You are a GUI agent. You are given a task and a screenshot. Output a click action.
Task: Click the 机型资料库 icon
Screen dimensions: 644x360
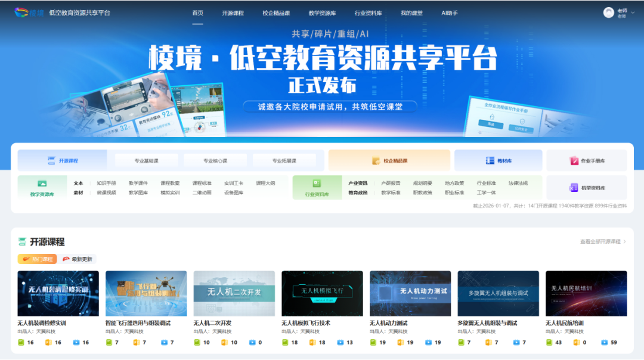(x=574, y=188)
